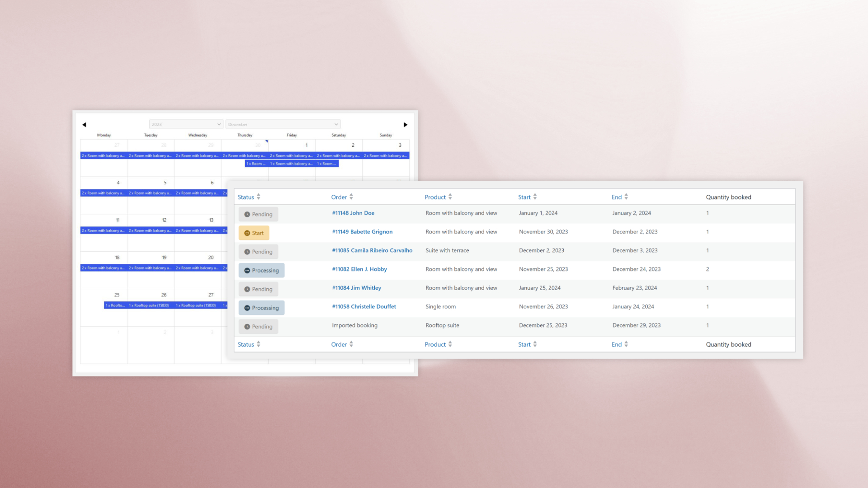Sort by End date header arrows
This screenshot has width=868, height=488.
[x=626, y=197]
